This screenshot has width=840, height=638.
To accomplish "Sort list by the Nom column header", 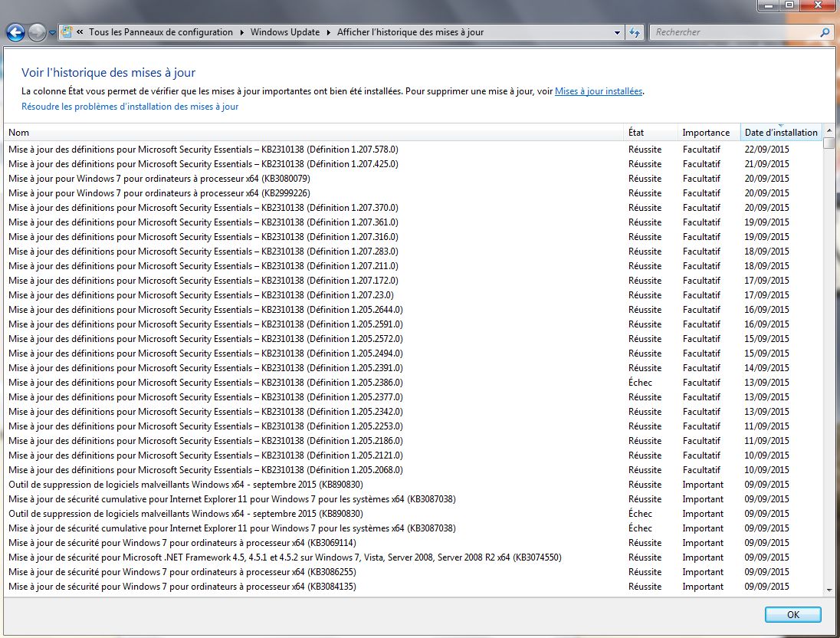I will (x=313, y=133).
